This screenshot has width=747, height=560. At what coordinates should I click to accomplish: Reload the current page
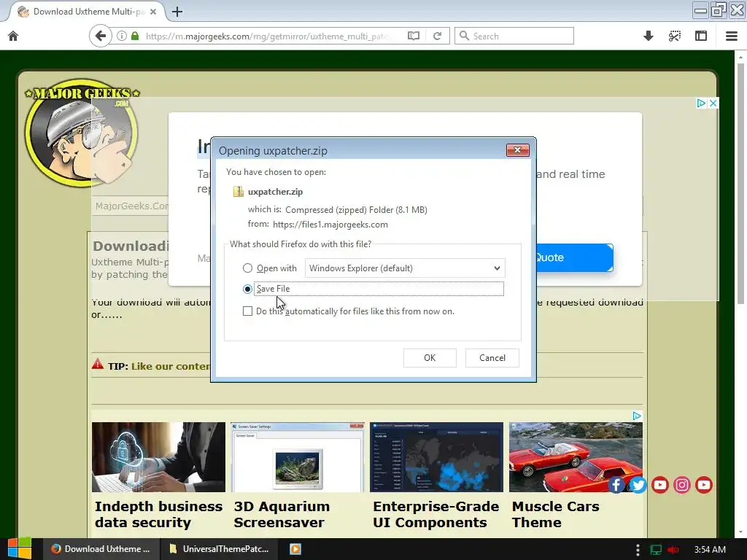438,36
